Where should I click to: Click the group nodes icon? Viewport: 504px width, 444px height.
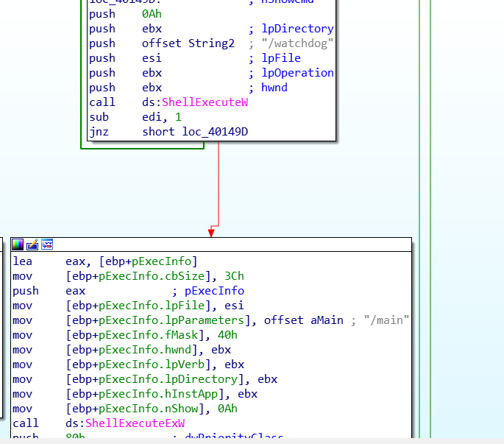pos(47,244)
